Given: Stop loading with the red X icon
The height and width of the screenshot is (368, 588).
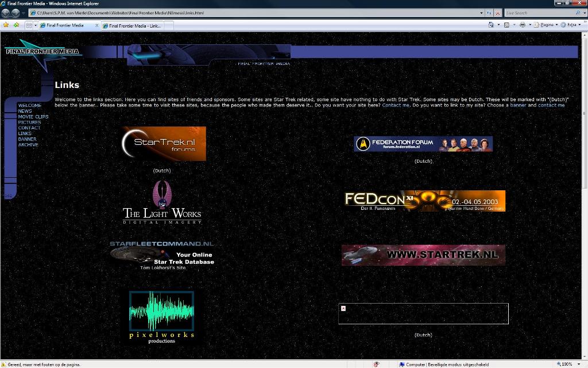Looking at the screenshot, I should [498, 13].
